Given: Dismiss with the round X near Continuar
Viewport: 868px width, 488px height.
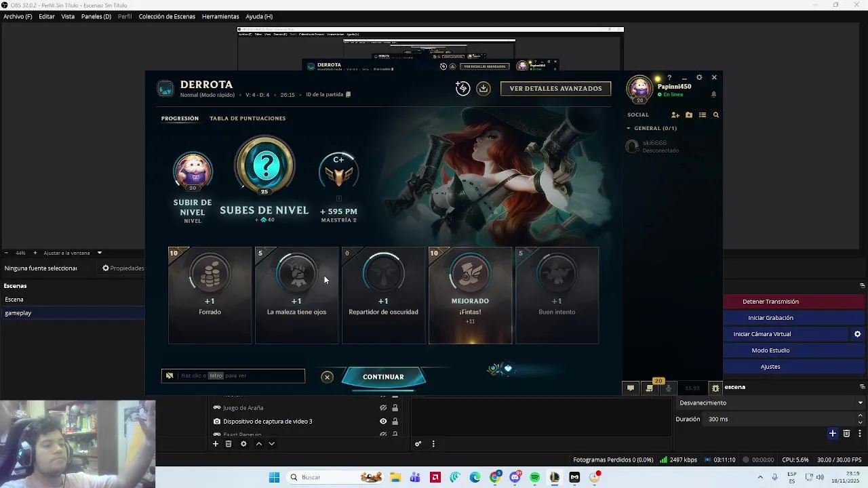Looking at the screenshot, I should 327,377.
